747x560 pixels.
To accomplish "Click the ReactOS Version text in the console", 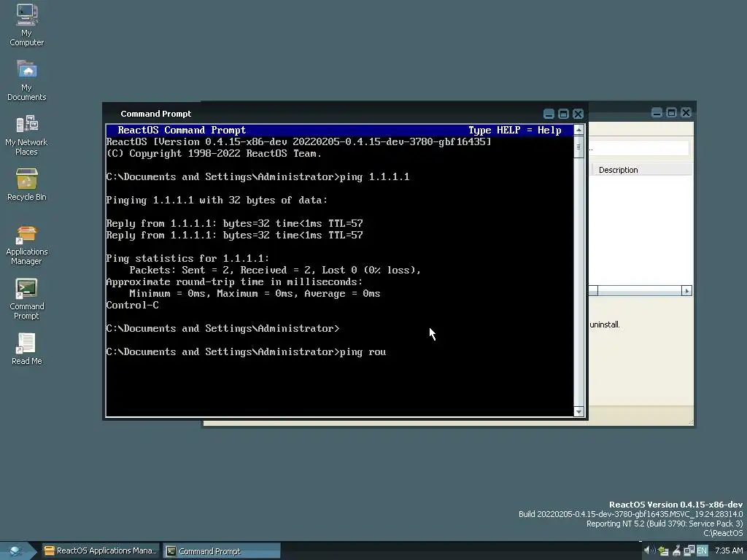I will [298, 142].
